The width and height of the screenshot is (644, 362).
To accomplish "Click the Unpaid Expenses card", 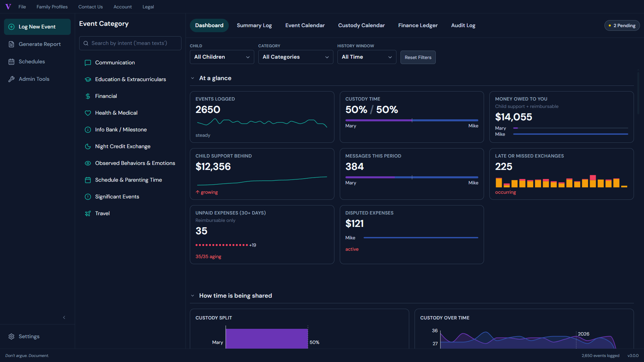I will [262, 235].
